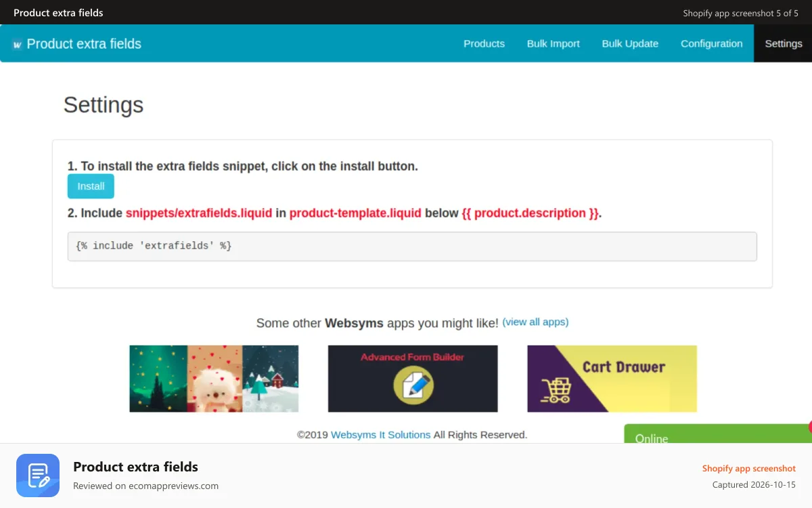Click the Product extra fields app icon

[x=38, y=475]
